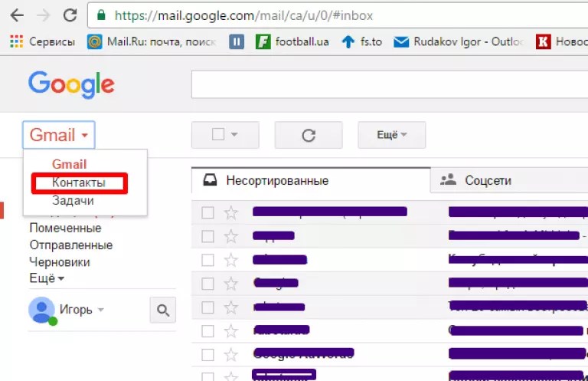588x381 pixels.
Task: Click the green padlock security icon
Action: tap(101, 15)
